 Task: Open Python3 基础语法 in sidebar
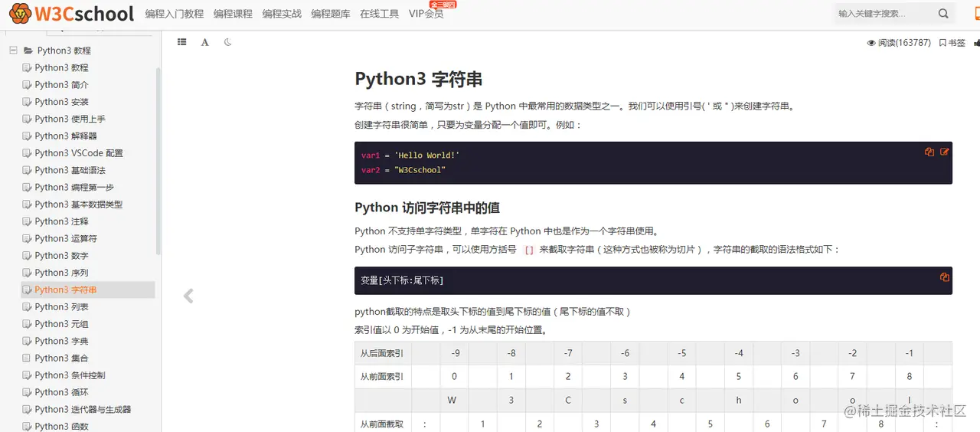tap(70, 170)
